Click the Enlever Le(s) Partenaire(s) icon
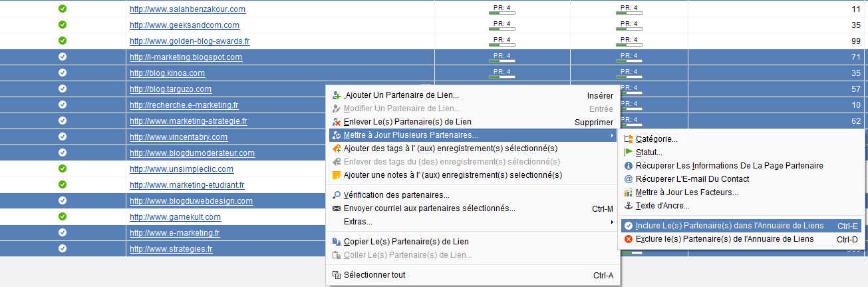The width and height of the screenshot is (868, 287). [337, 122]
